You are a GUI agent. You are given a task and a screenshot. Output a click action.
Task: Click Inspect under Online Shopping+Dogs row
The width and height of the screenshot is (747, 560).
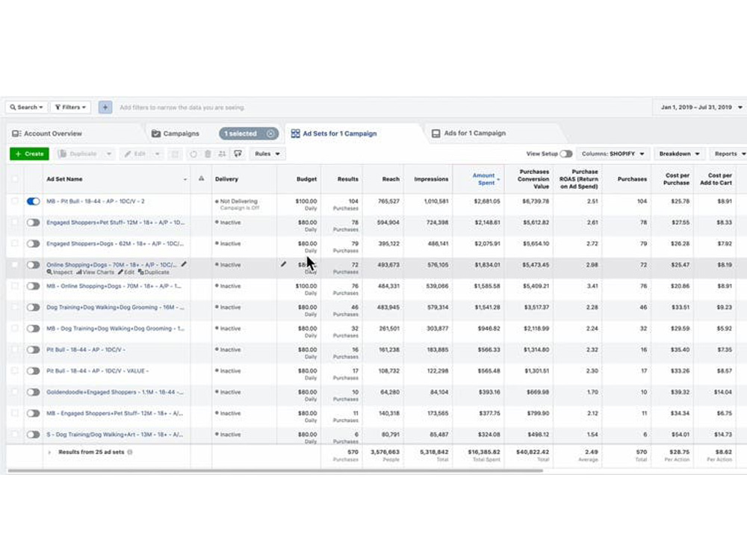[x=60, y=273]
